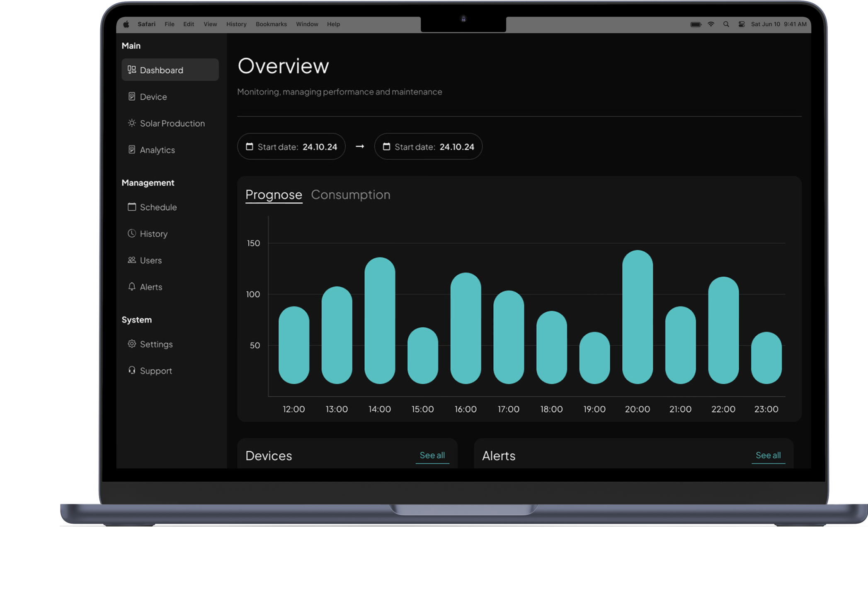Click the Solar Production sun icon

click(x=131, y=123)
